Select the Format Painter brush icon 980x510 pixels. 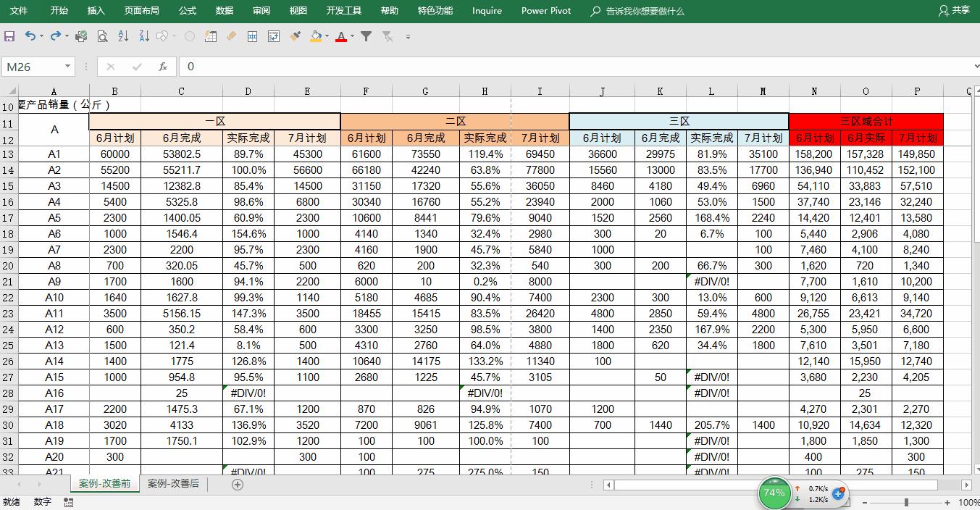pos(295,36)
